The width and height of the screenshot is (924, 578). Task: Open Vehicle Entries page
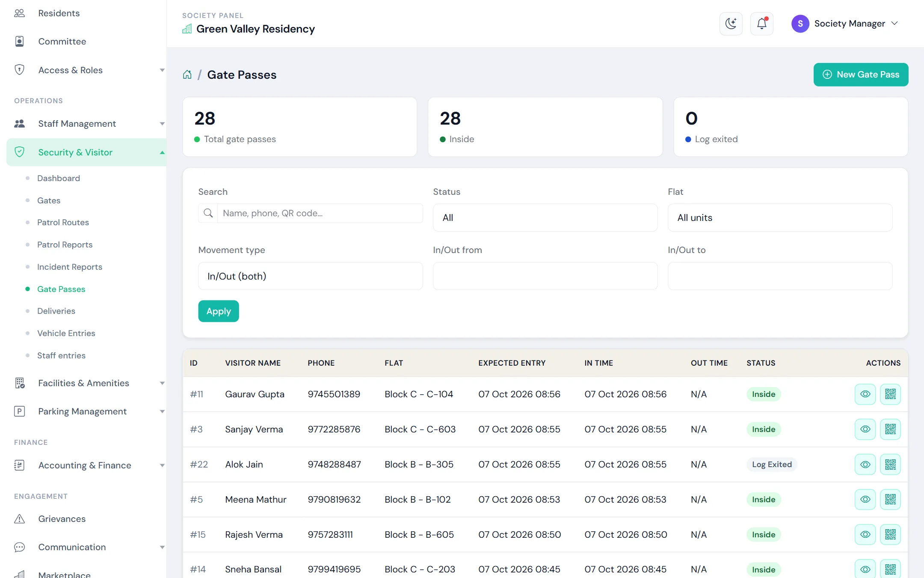[x=66, y=334]
